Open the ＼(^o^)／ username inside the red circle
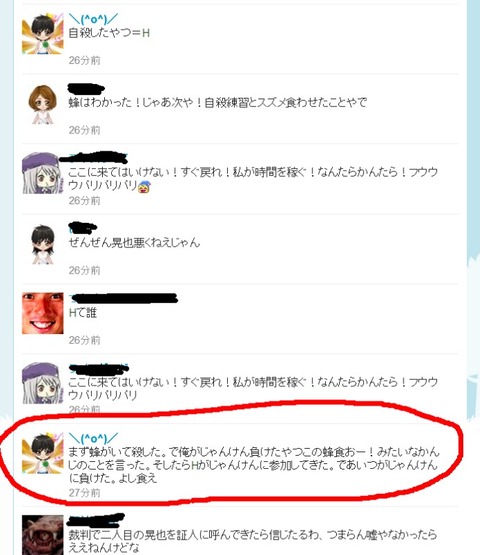The width and height of the screenshot is (480, 555). tap(93, 438)
